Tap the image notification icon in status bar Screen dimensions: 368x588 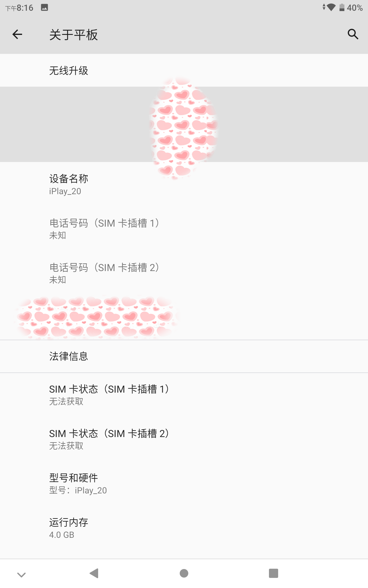coord(44,8)
